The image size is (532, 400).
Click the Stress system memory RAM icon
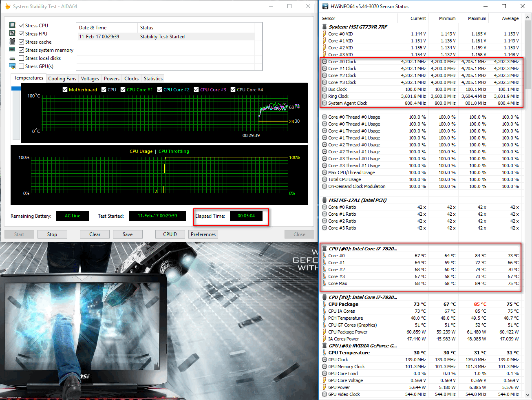(12, 50)
